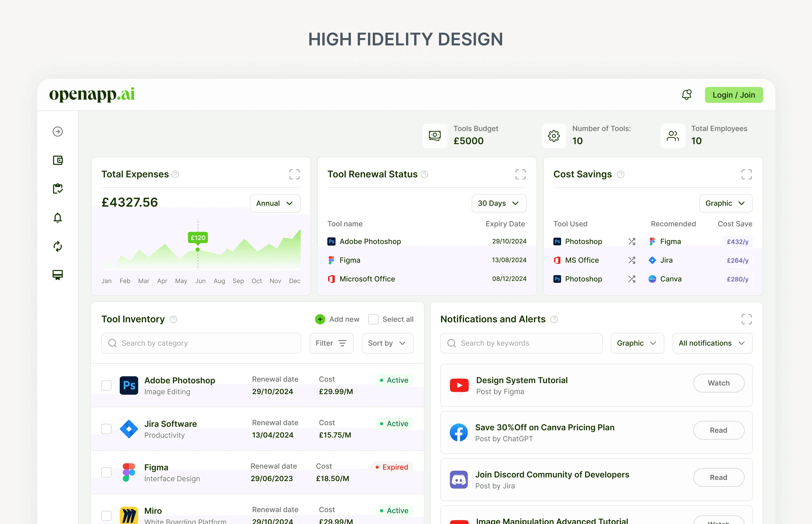Open the wallet icon in sidebar
The image size is (812, 524).
pos(57,160)
